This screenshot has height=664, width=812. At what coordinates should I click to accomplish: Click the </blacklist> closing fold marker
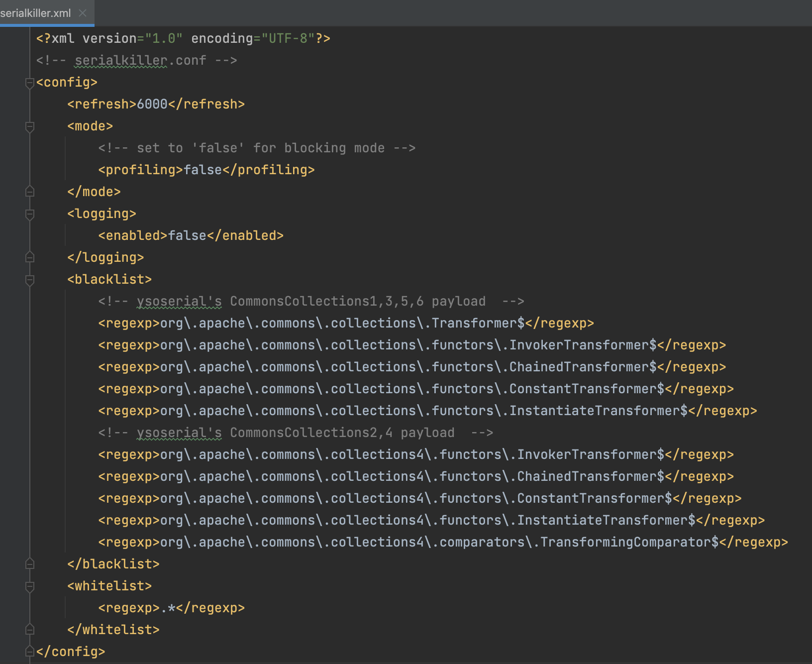click(30, 564)
